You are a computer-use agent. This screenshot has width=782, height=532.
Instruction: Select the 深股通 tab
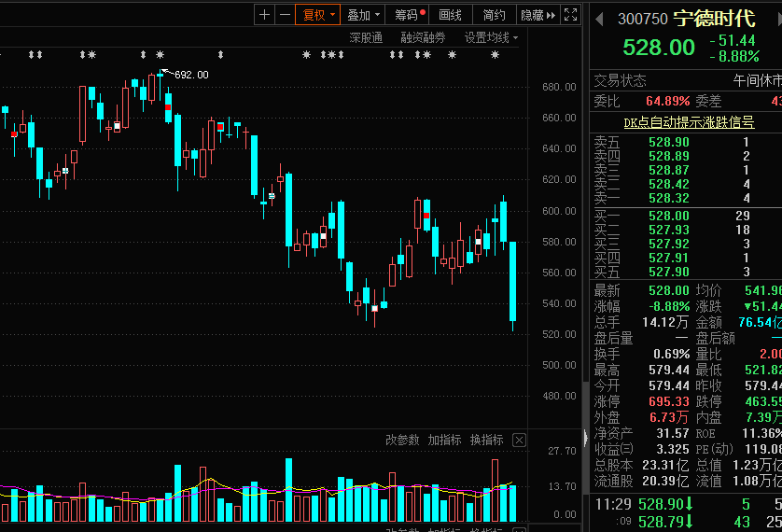coord(366,37)
